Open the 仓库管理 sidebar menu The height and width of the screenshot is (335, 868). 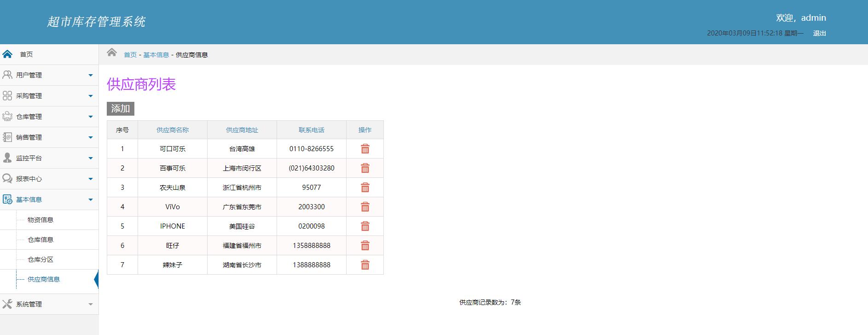[x=29, y=117]
